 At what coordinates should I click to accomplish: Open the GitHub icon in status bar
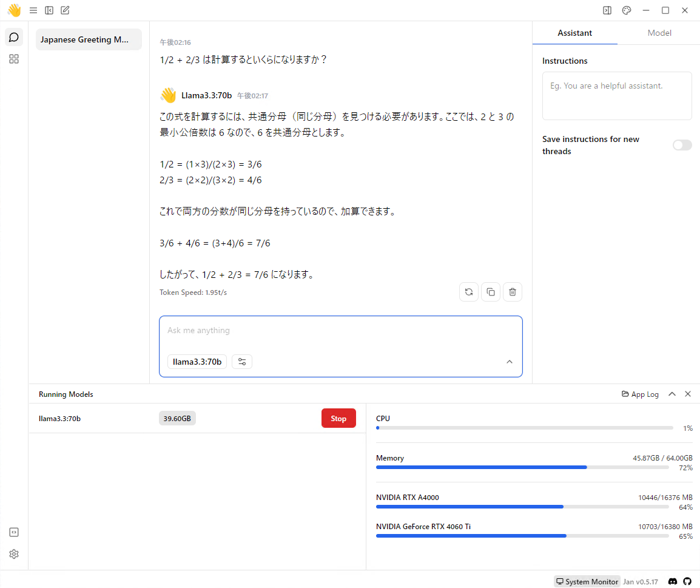pos(687,581)
